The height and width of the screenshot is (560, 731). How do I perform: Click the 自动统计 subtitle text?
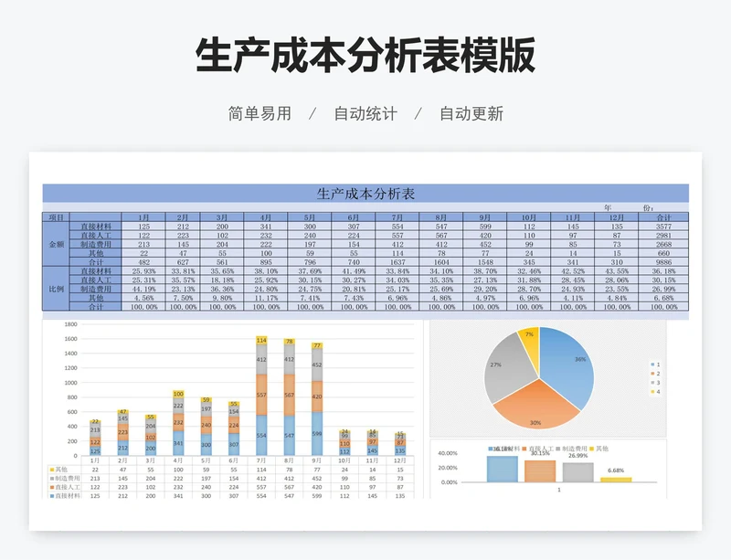click(365, 113)
